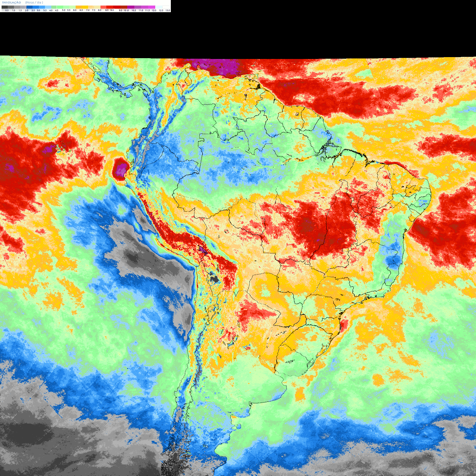
Task: Click the 7.5 legend value
Action: point(94,10)
